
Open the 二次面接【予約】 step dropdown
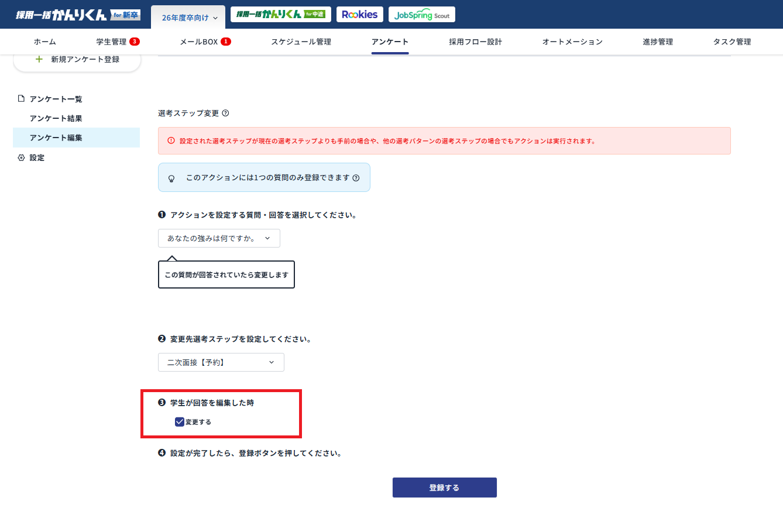[x=221, y=362]
